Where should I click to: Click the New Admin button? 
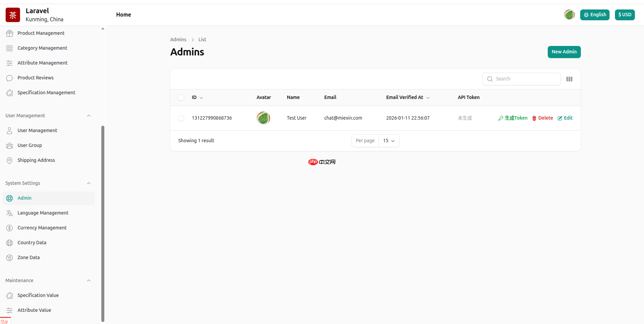point(564,52)
